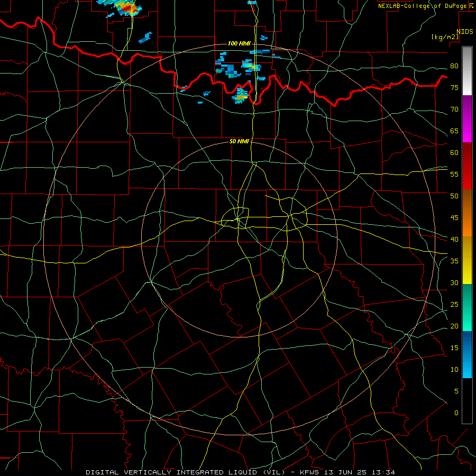Image resolution: width=476 pixels, height=476 pixels.
Task: Select the 10 value on the scale
Action: [454, 370]
